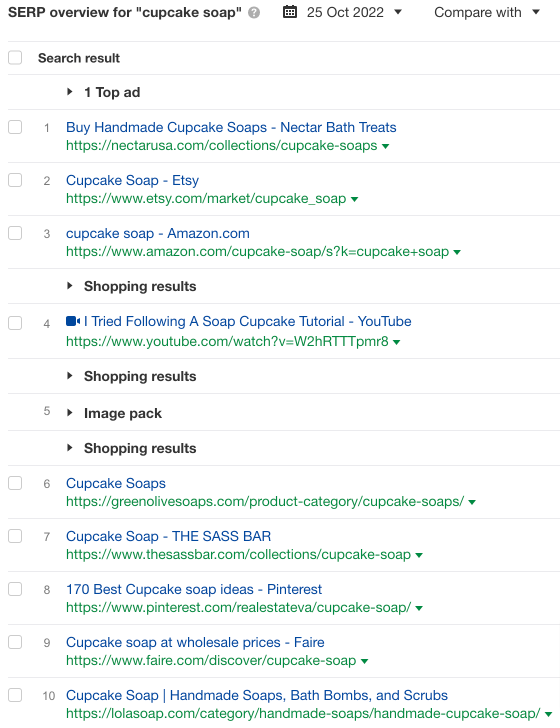Image resolution: width=560 pixels, height=728 pixels.
Task: Open the URL caret for the Etsy result
Action: click(x=354, y=199)
